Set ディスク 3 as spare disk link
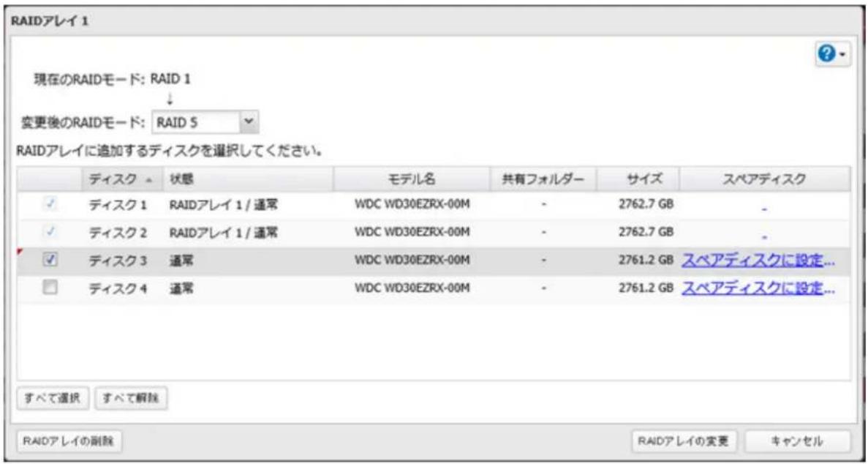The width and height of the screenshot is (868, 464). (x=758, y=260)
